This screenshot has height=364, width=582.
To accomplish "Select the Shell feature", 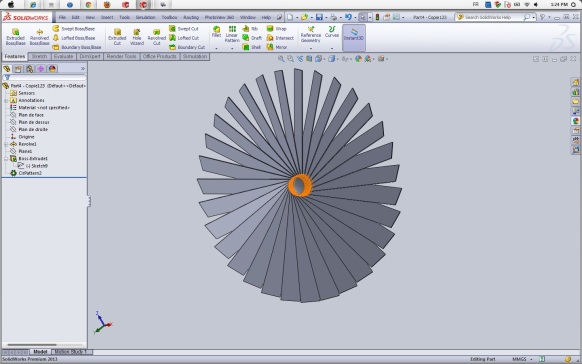I will 252,47.
